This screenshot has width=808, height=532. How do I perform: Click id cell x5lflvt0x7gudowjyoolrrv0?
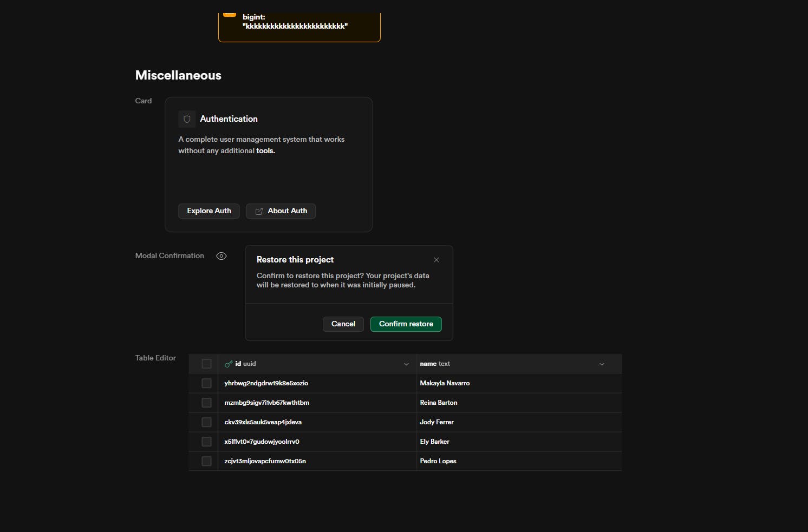click(317, 442)
